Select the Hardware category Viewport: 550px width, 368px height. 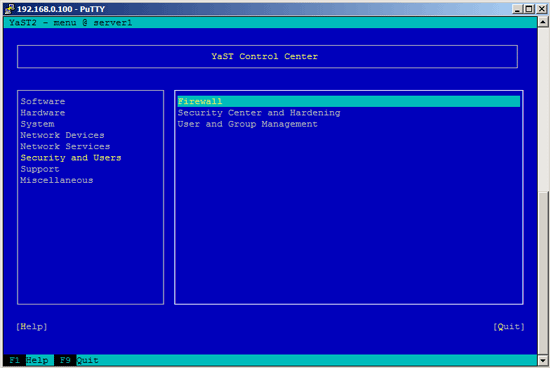[43, 113]
